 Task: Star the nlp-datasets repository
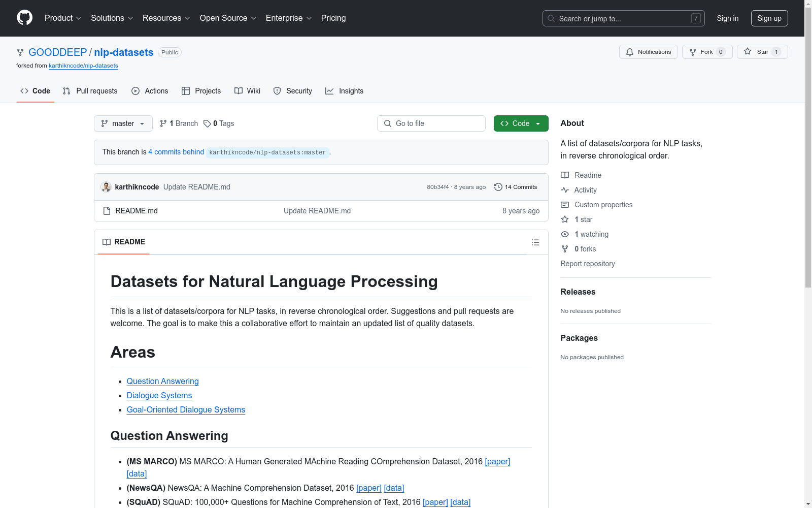[x=762, y=52]
